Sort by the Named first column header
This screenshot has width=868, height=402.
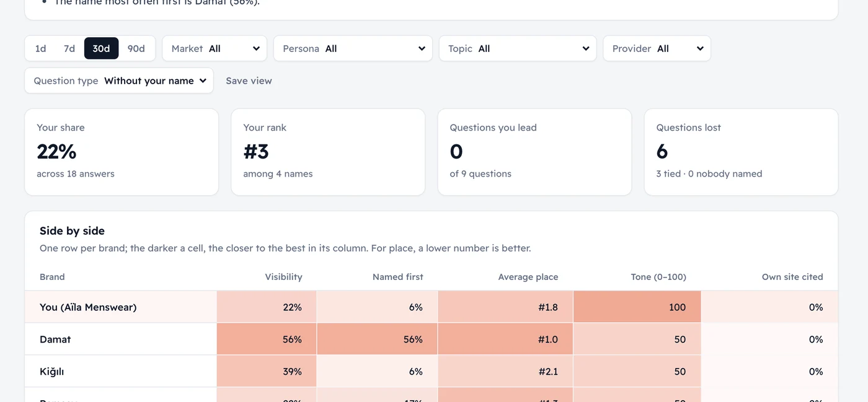click(398, 277)
